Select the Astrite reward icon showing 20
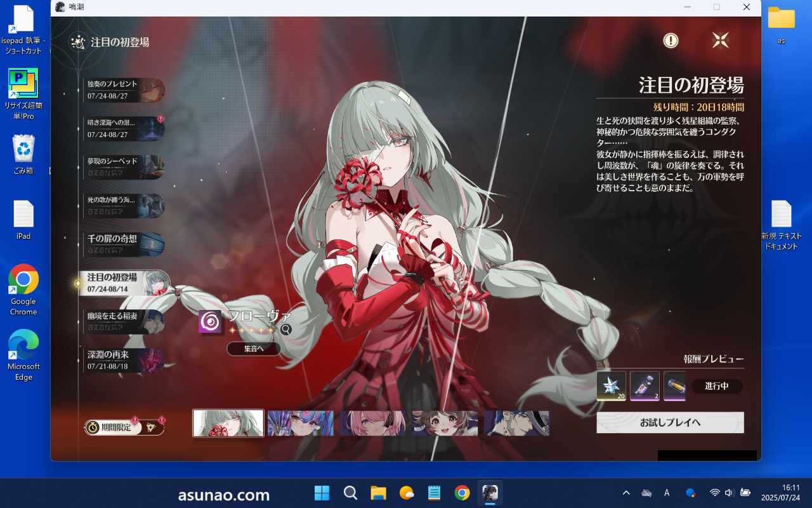Viewport: 812px width, 508px height. (611, 386)
